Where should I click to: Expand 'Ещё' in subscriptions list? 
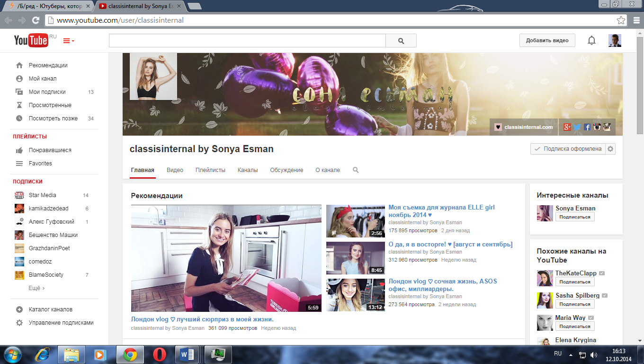click(x=36, y=288)
